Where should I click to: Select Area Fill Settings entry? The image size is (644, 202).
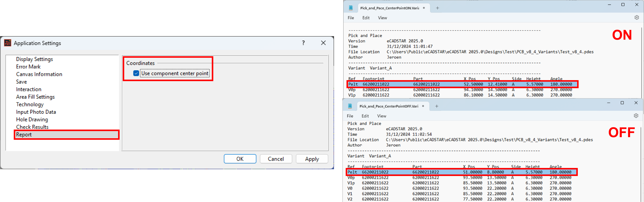[35, 97]
